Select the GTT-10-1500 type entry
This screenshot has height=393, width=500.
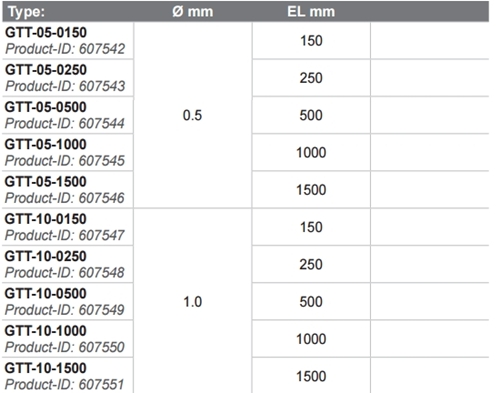(x=46, y=368)
